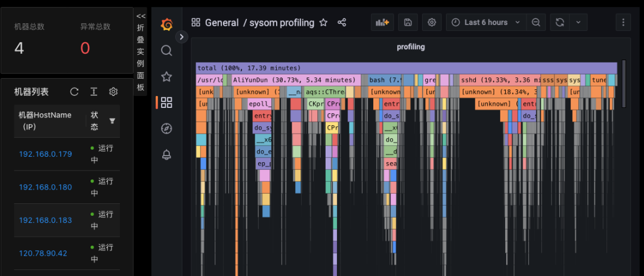Click the 机器总数 value 4

pyautogui.click(x=19, y=48)
